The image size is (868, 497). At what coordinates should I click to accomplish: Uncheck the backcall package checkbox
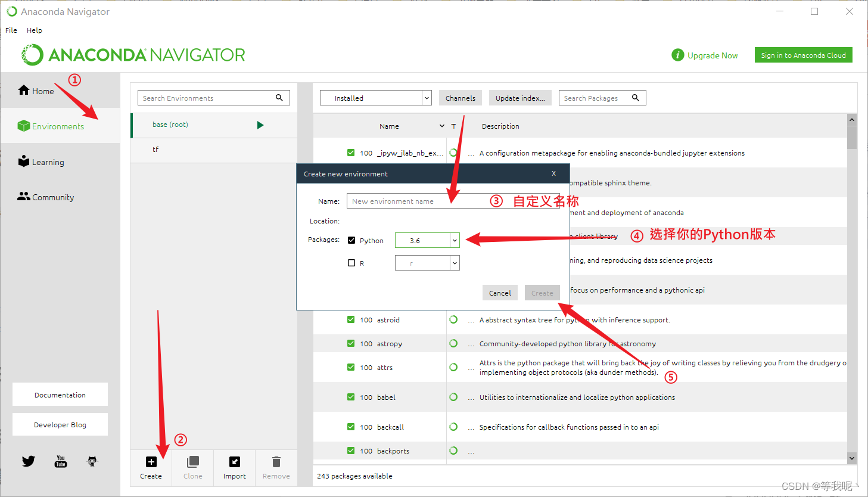point(351,427)
